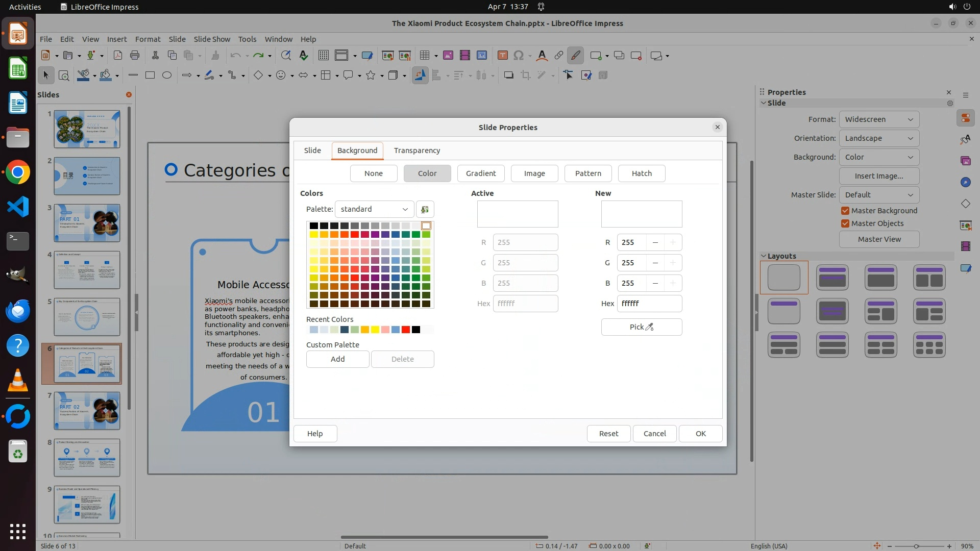The height and width of the screenshot is (551, 980).
Task: Uncheck the Master Background checkbox
Action: 845,211
